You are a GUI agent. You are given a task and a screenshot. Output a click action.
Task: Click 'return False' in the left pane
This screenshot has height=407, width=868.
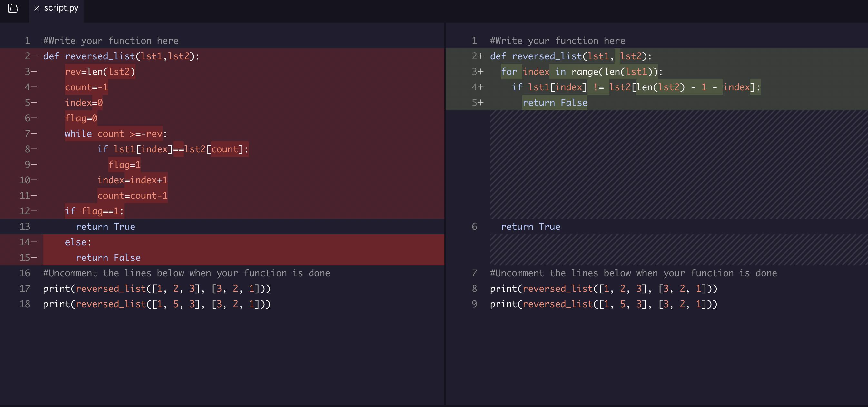108,258
